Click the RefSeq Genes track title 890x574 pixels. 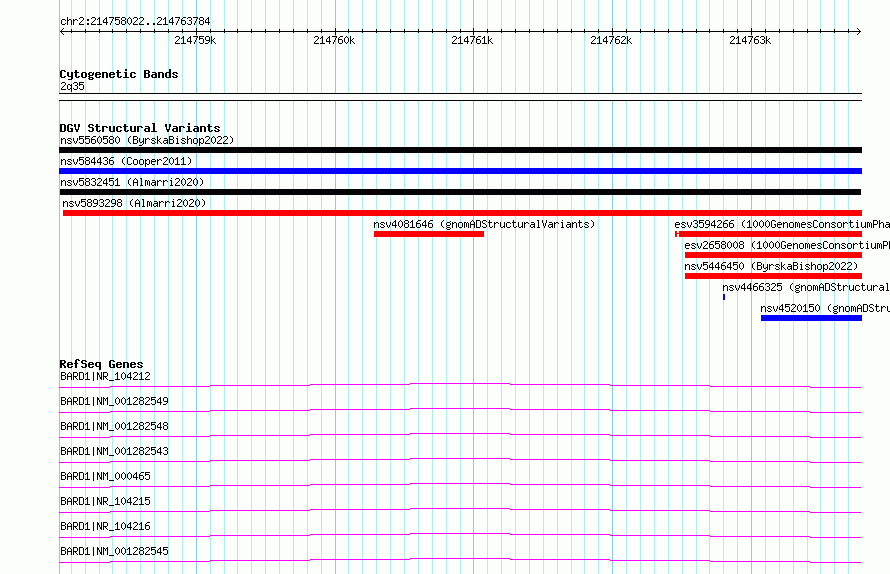coord(102,364)
